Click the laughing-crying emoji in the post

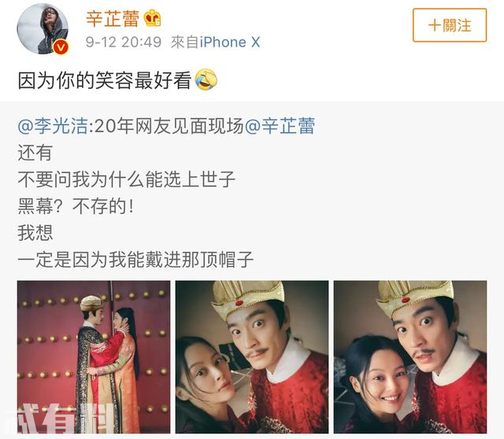coord(206,79)
